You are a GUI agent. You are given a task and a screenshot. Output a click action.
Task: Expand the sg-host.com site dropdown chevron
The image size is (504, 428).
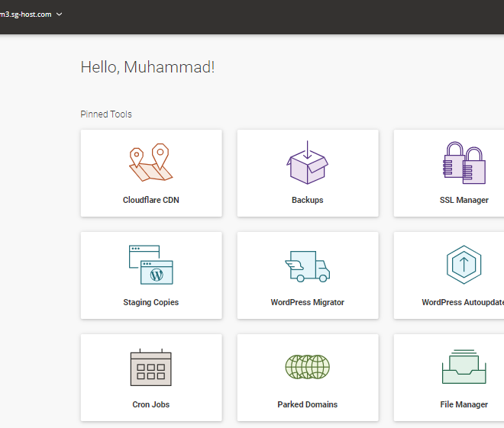tap(59, 14)
